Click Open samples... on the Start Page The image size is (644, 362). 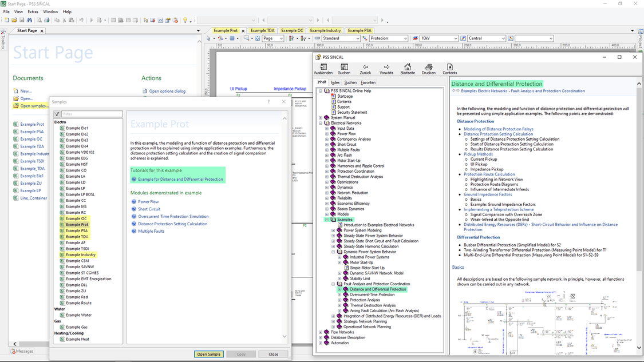pyautogui.click(x=34, y=106)
